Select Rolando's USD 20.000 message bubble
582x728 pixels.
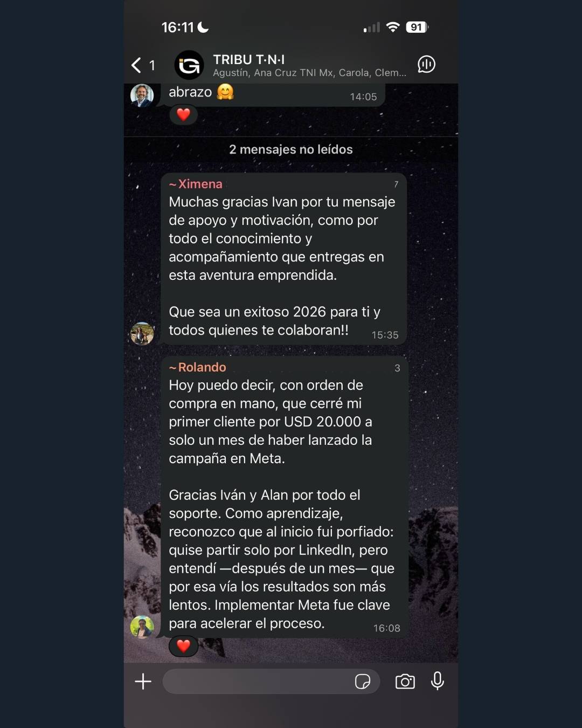tap(284, 497)
